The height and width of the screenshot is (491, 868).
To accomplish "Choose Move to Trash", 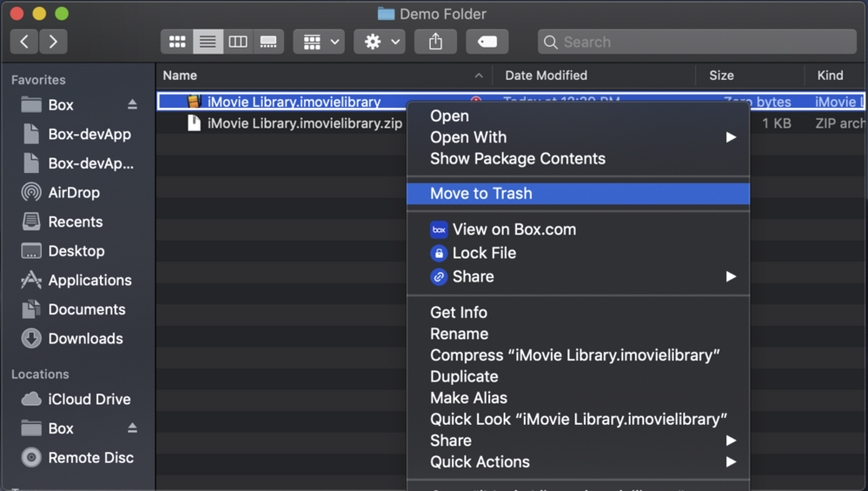I will (x=578, y=194).
